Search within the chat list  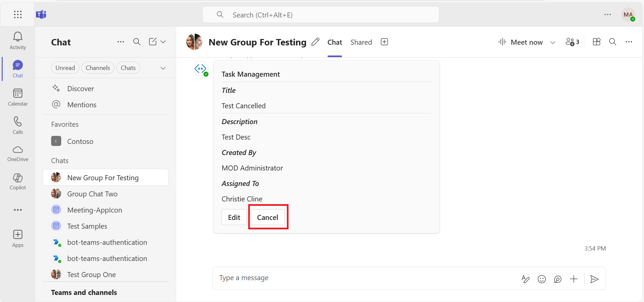point(137,42)
